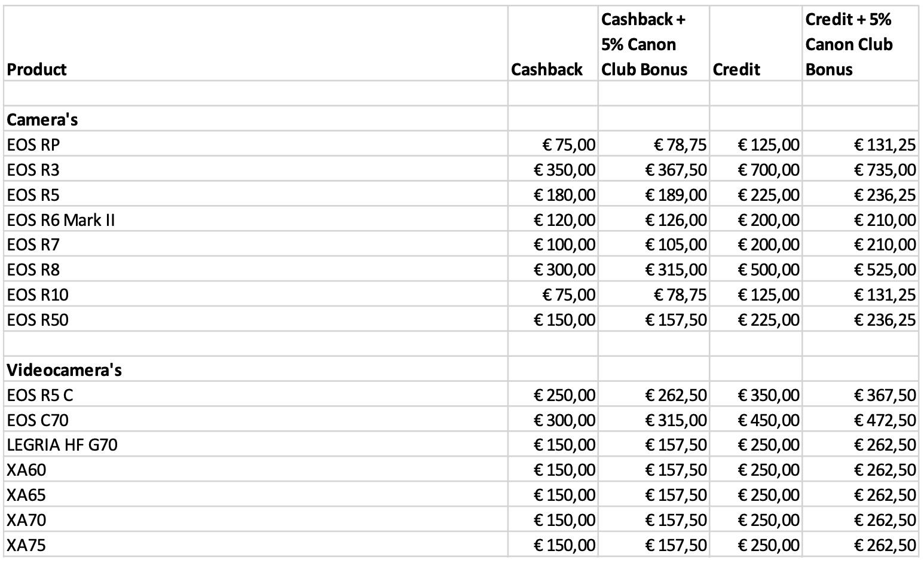Click the LEGRIA HF G70 product cell
Image resolution: width=924 pixels, height=563 pixels.
coord(62,445)
